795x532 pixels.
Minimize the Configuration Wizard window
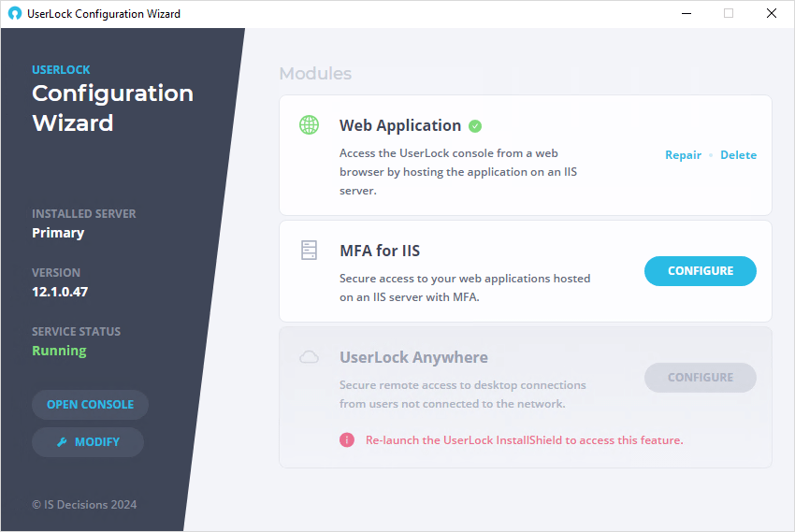tap(687, 14)
